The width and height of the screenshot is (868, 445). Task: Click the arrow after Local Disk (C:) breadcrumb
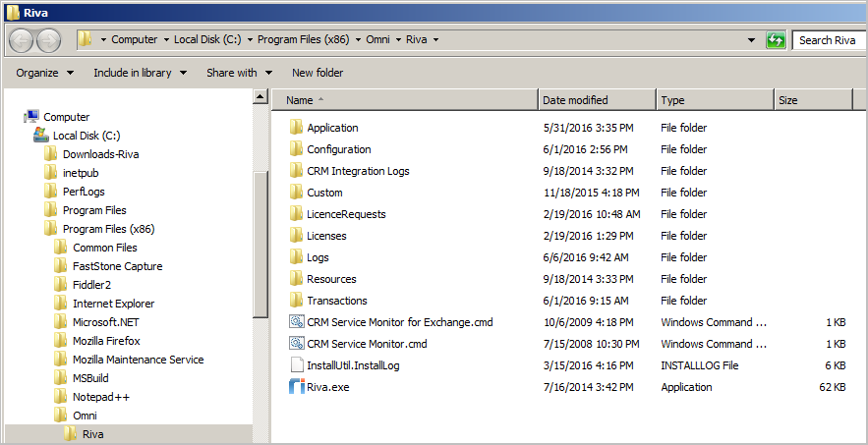(250, 40)
